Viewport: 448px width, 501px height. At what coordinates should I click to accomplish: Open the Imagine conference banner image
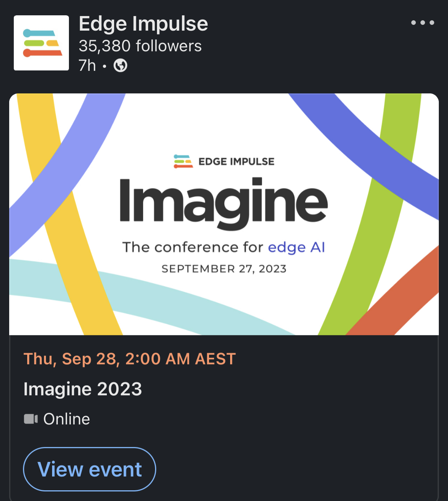tap(224, 214)
